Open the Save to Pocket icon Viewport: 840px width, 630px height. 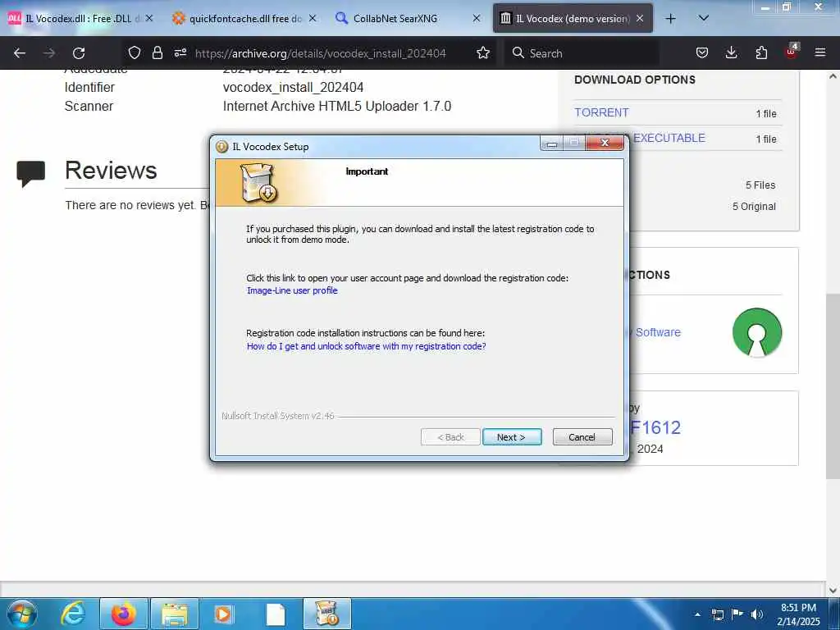click(702, 52)
